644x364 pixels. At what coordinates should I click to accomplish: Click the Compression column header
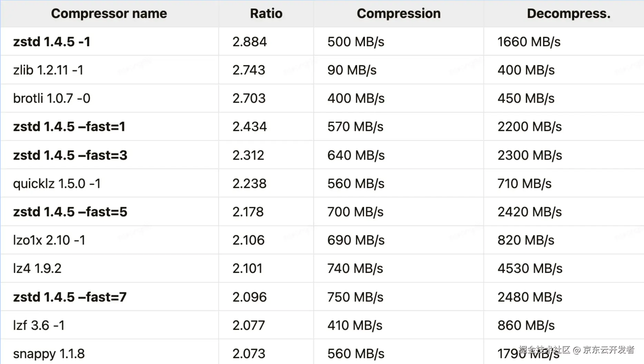click(399, 13)
